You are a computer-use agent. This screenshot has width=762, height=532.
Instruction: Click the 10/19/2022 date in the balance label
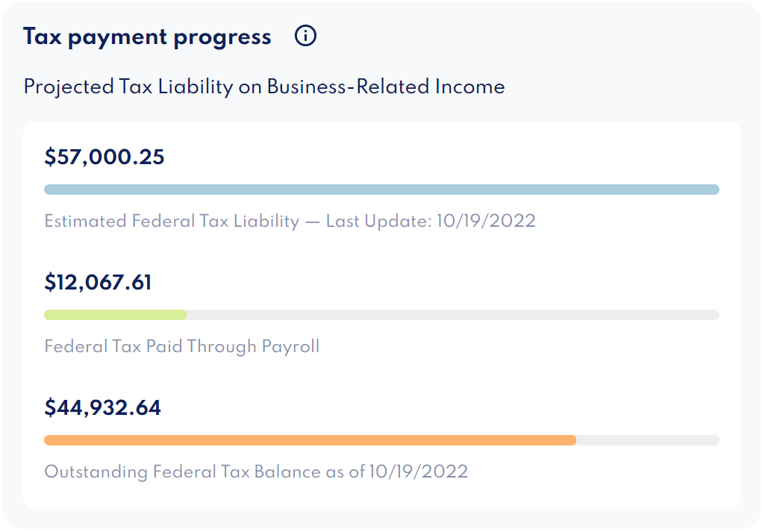pos(419,472)
